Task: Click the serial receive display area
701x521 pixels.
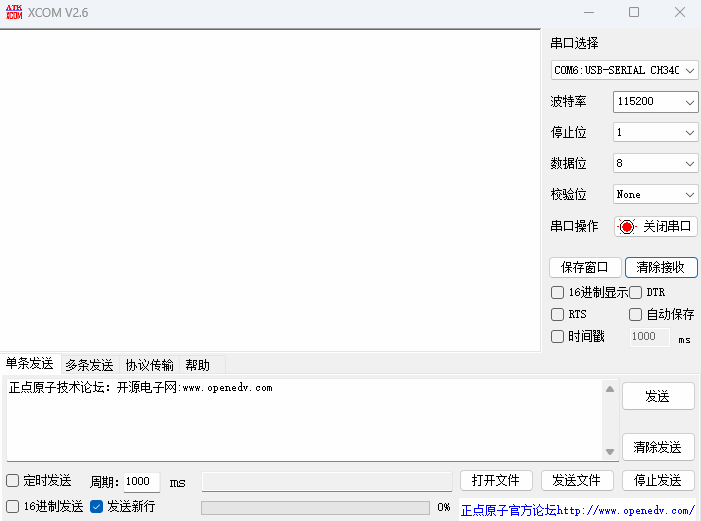Action: [x=270, y=191]
